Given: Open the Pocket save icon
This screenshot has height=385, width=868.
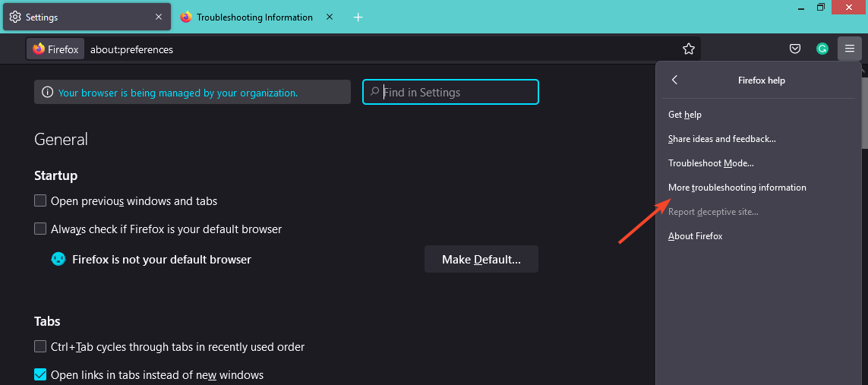Looking at the screenshot, I should [x=795, y=49].
